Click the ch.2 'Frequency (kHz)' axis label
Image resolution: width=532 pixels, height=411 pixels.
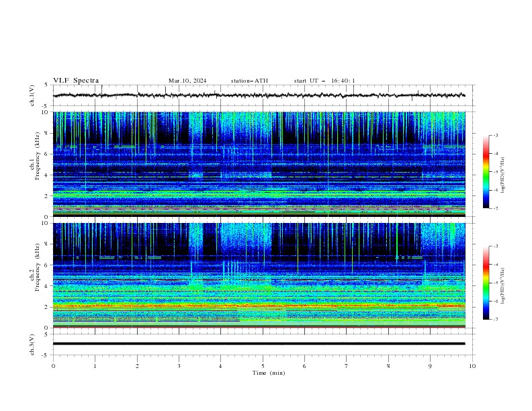coord(38,267)
